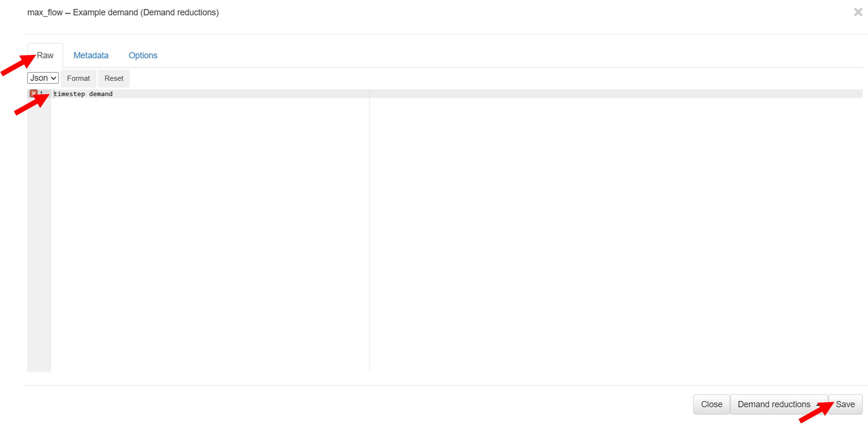
Task: Click the editor area right of the margin line
Action: click(616, 234)
